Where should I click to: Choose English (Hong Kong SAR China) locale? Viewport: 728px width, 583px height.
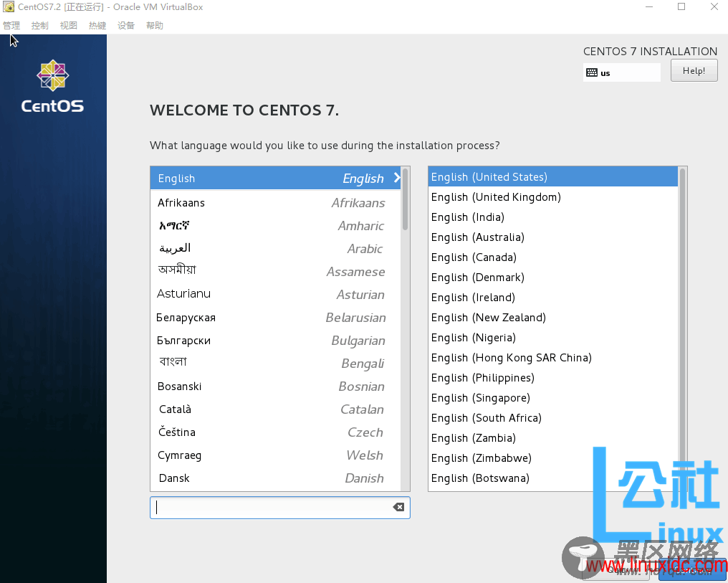click(x=553, y=358)
